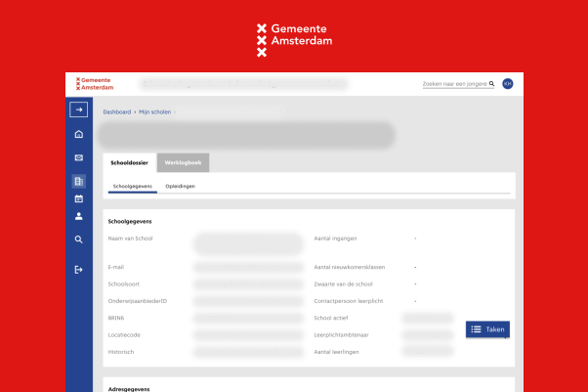This screenshot has height=392, width=588.
Task: Click the search magnifier in sidebar
Action: coord(79,239)
